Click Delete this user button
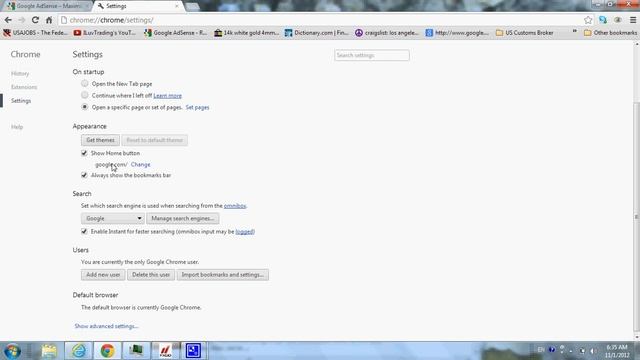Screen dimensions: 640x360 coord(151,275)
